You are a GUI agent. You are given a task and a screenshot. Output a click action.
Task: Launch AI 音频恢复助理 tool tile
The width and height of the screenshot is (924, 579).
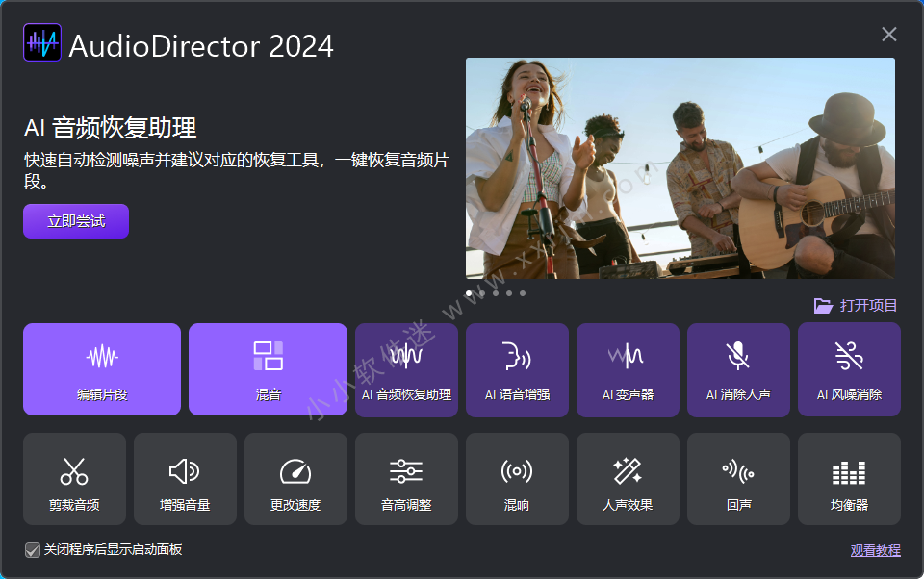406,368
